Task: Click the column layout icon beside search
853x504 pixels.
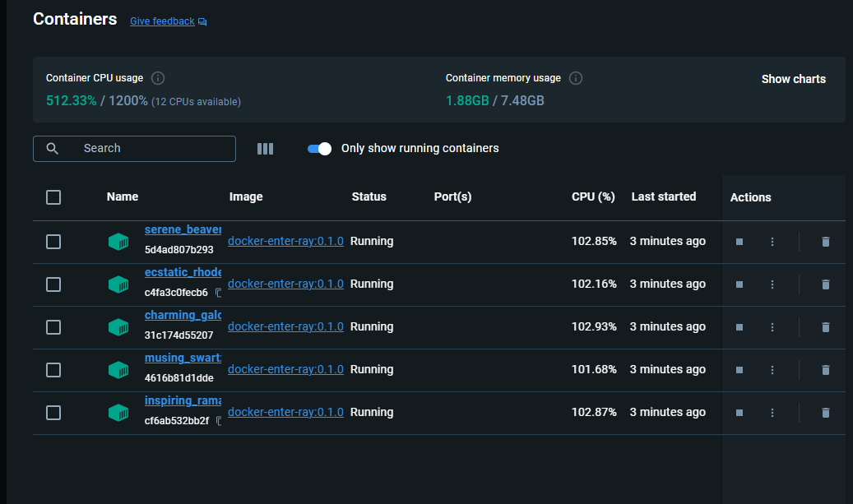Action: [265, 149]
